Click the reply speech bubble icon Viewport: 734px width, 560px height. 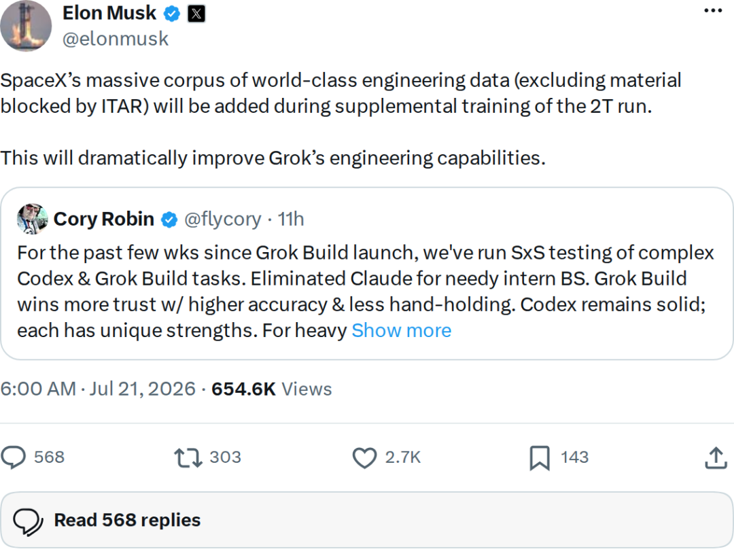[13, 457]
